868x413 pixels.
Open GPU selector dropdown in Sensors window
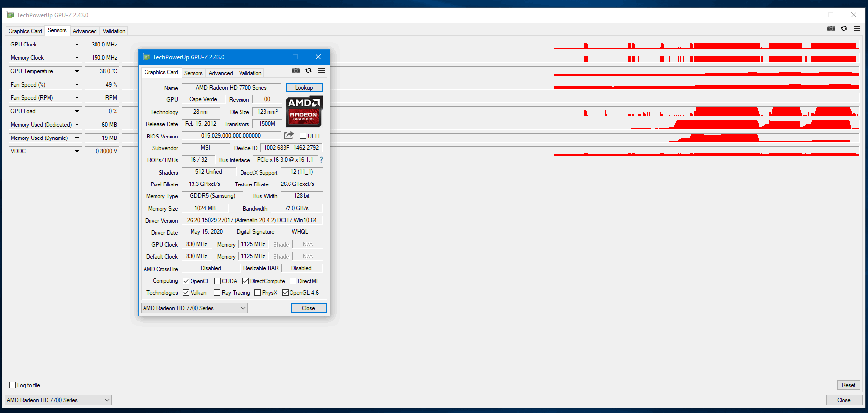point(58,400)
